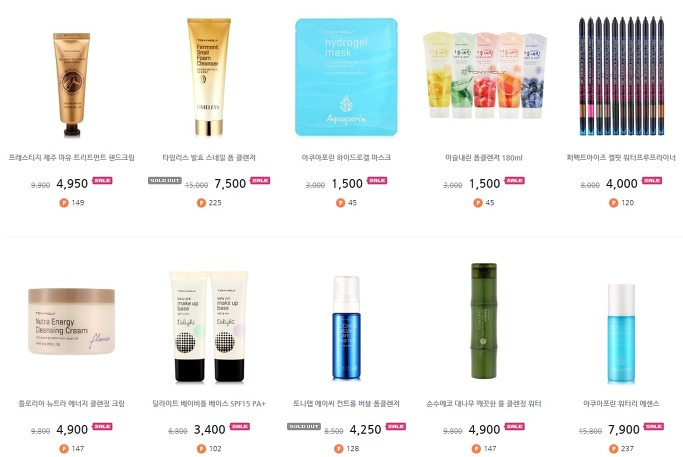
Task: Select the blue hydrogel mask image
Action: click(x=346, y=77)
